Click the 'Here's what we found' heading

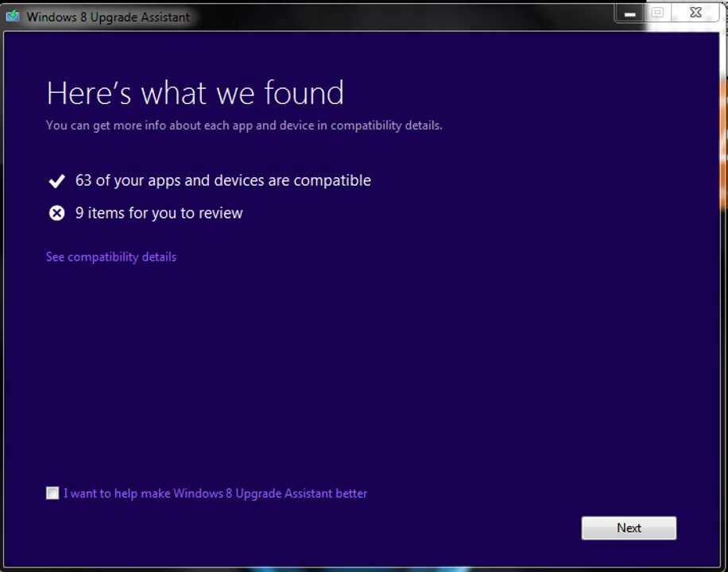pyautogui.click(x=195, y=92)
